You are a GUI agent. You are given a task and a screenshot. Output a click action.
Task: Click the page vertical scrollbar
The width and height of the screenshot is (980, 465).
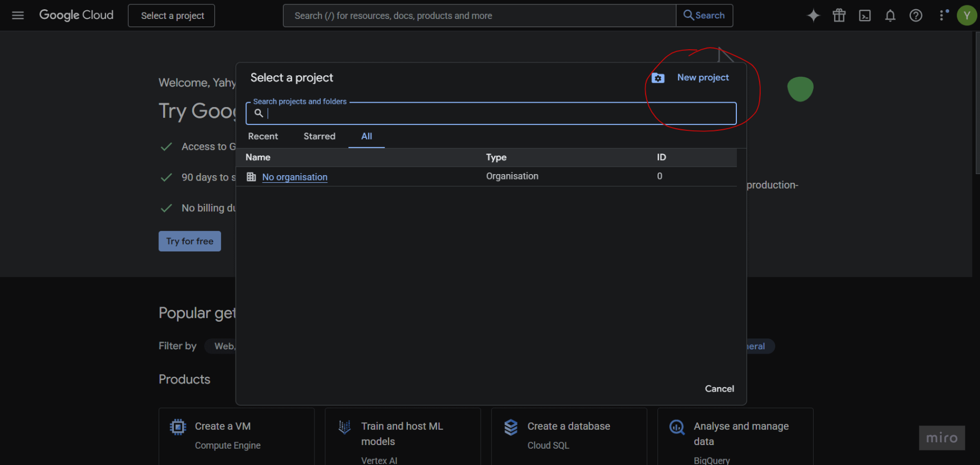[977, 103]
